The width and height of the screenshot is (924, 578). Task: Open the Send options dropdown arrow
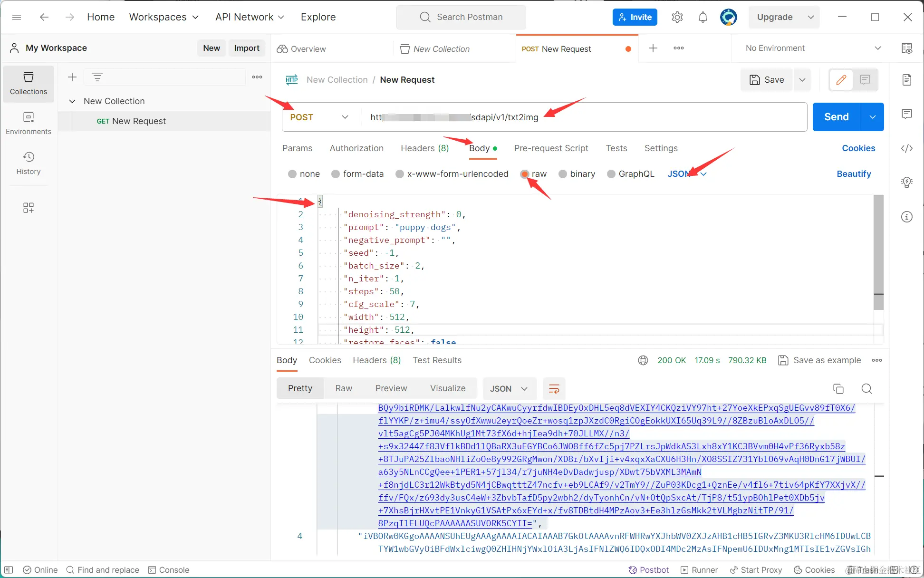point(873,117)
